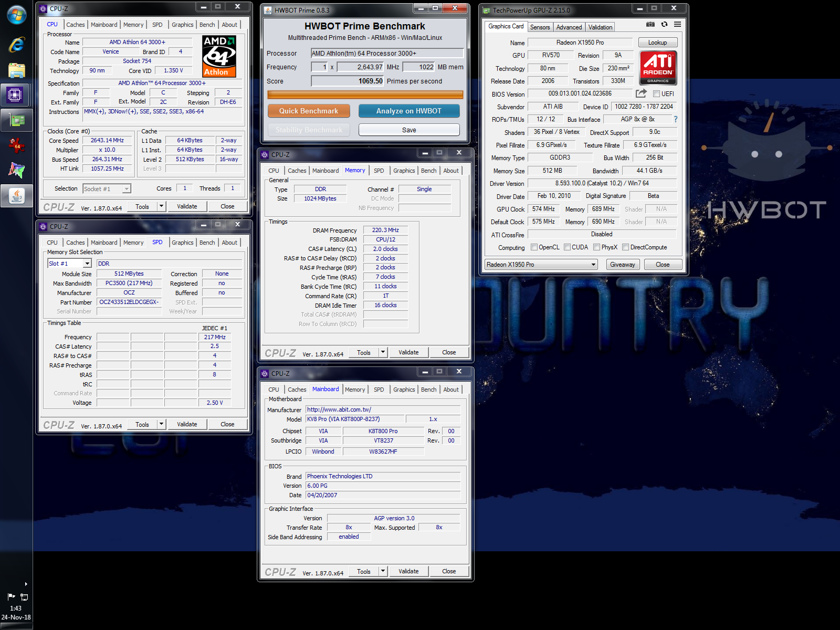
Task: Toggle the CUDA checkbox
Action: coord(567,247)
